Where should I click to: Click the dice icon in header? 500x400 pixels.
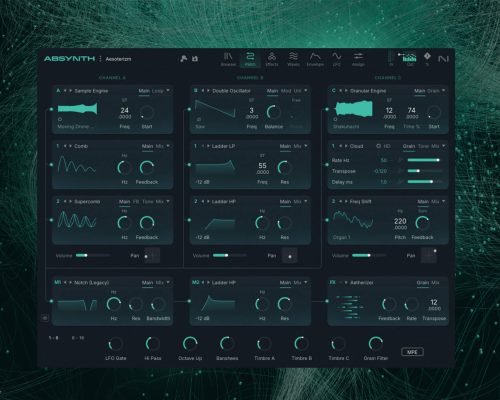(195, 59)
